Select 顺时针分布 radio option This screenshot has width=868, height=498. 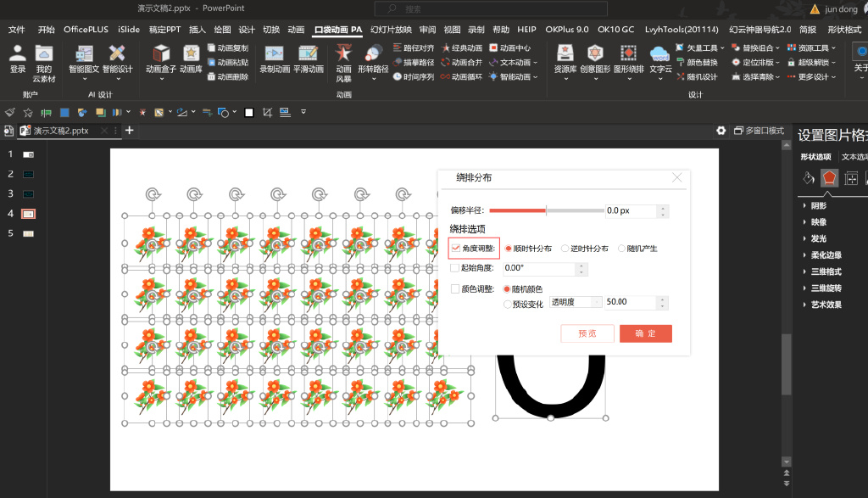click(508, 249)
